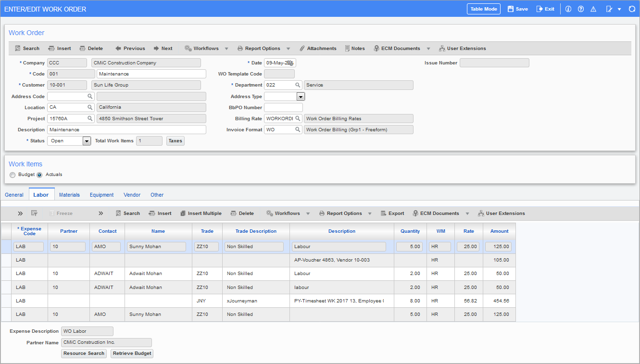Expand the Address Type dropdown
Image resolution: width=640 pixels, height=364 pixels.
[x=301, y=96]
